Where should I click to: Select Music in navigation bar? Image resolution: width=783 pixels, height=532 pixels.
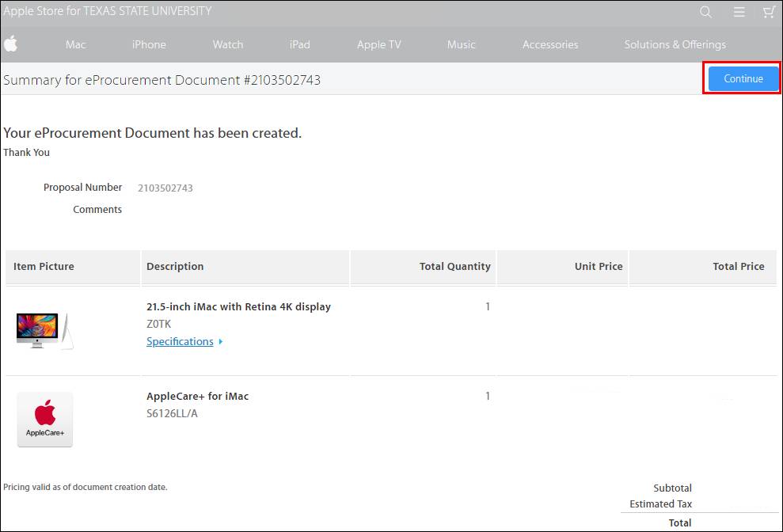(461, 44)
